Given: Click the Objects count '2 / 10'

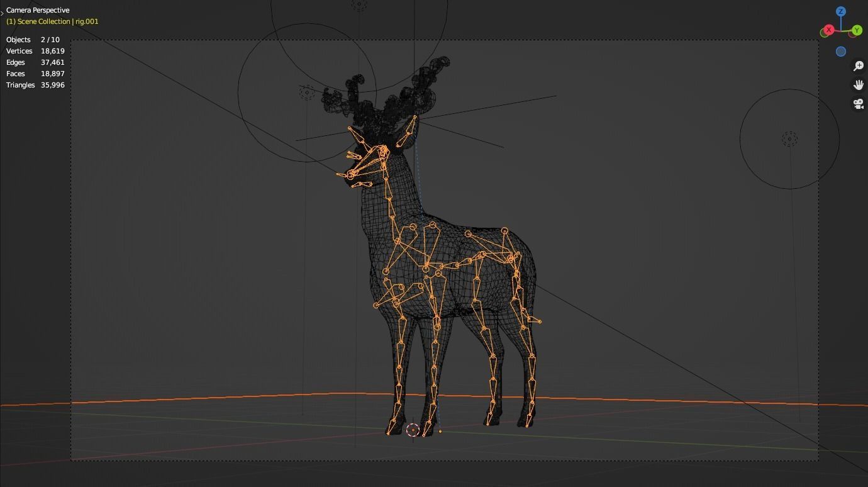Looking at the screenshot, I should (x=50, y=40).
